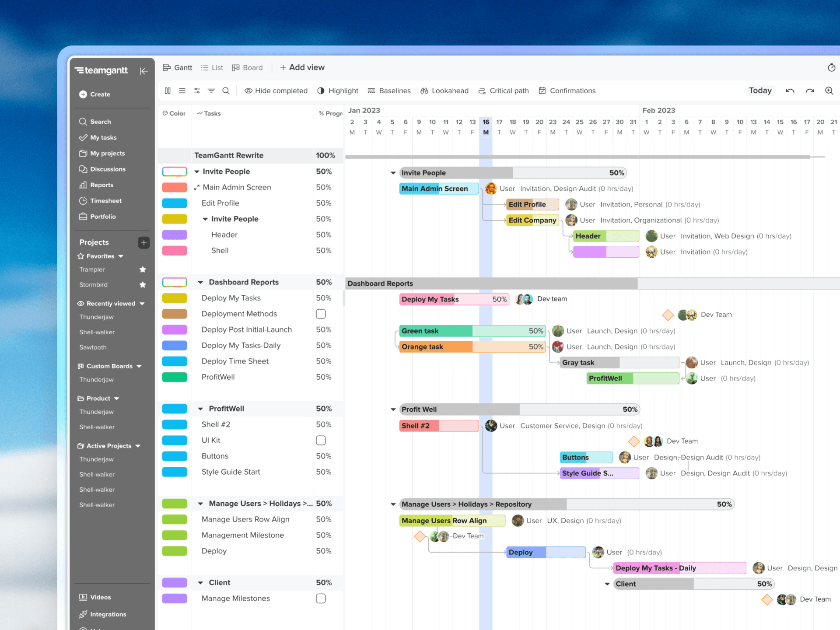Toggle Highlight mode
840x630 pixels.
point(337,91)
